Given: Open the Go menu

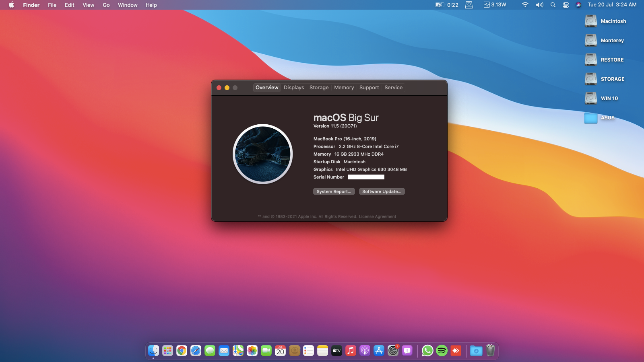Looking at the screenshot, I should coord(106,5).
